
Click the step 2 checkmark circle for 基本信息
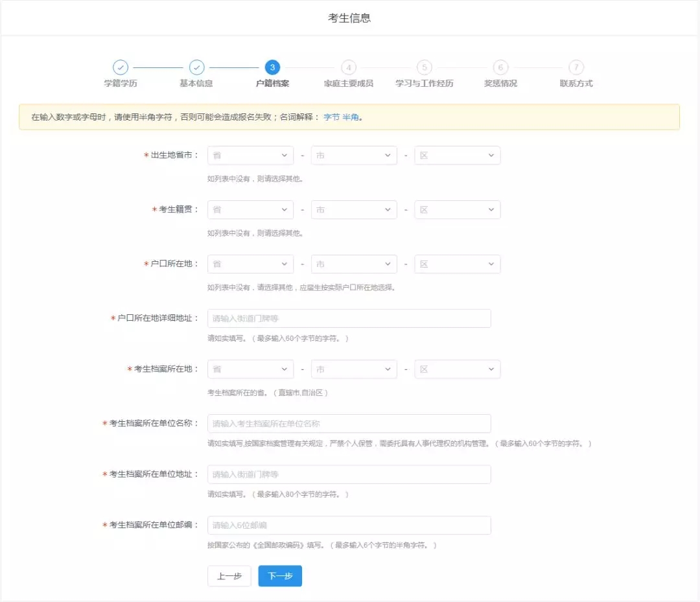(x=196, y=67)
